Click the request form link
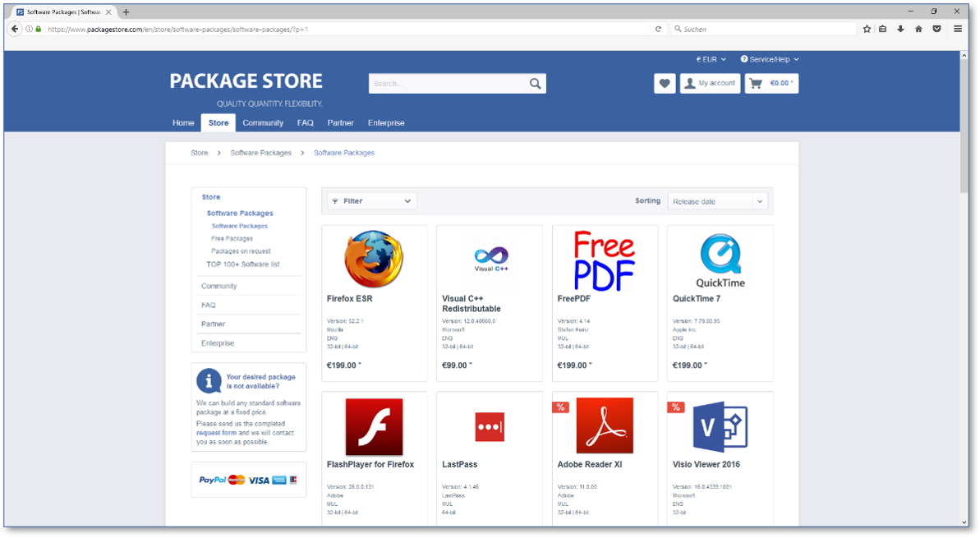Viewport: 980px width, 538px height. click(x=216, y=432)
